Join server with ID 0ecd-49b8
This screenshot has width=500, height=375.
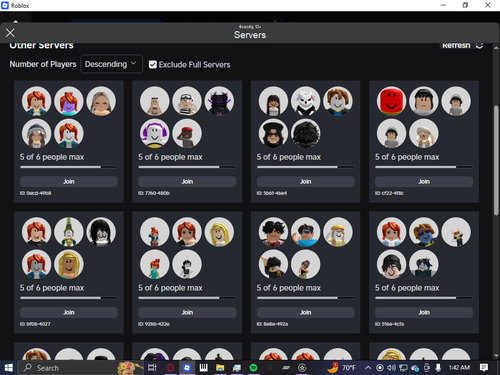69,182
